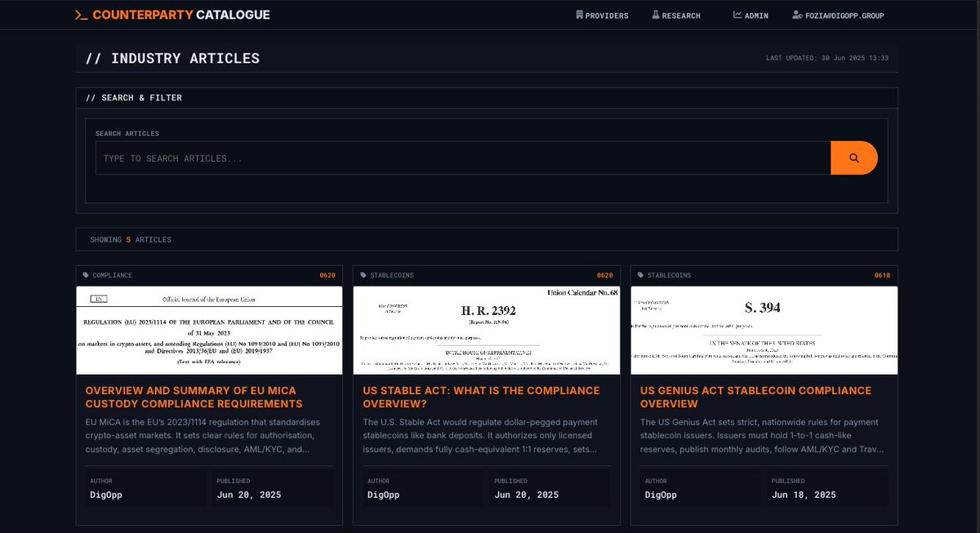Click the user account icon
Viewport: 980px width, 533px height.
[x=797, y=15]
